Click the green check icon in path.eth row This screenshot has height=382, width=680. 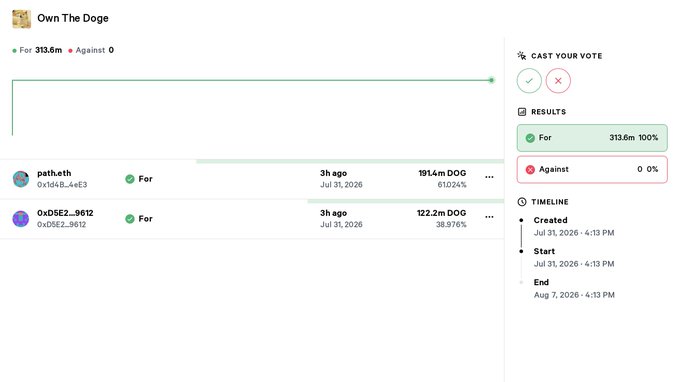coord(130,179)
